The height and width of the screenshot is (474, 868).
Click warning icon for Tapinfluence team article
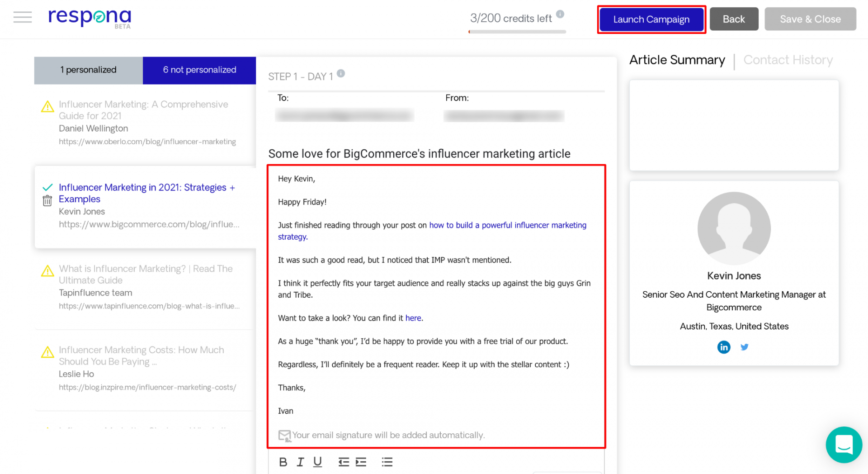[47, 271]
